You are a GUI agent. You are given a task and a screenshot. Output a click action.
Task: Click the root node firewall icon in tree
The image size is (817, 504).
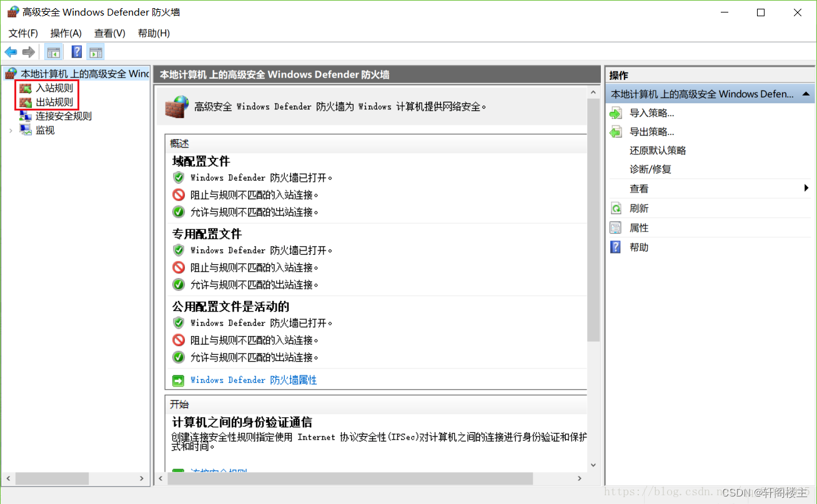(x=11, y=74)
